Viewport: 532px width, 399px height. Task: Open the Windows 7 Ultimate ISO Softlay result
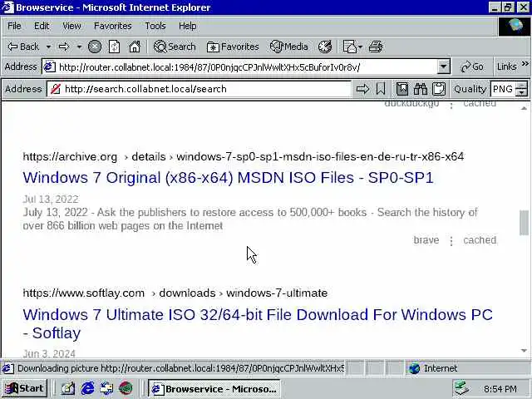(258, 323)
